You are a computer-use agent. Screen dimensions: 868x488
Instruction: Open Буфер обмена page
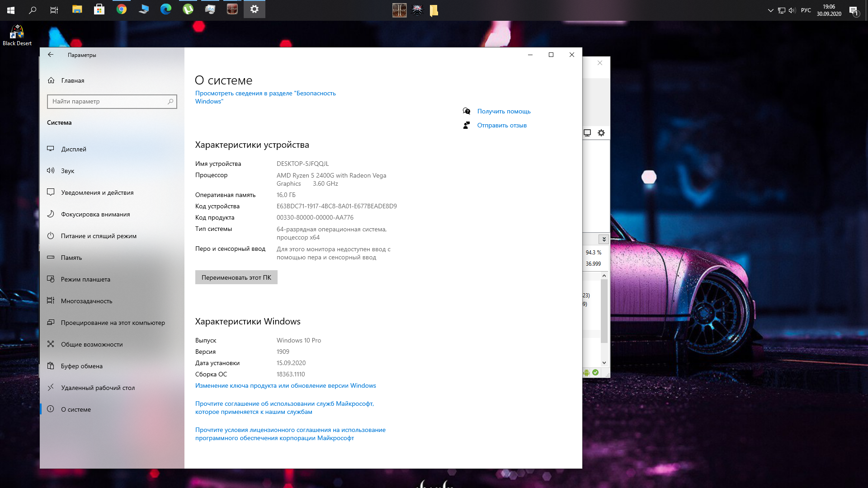click(112, 366)
